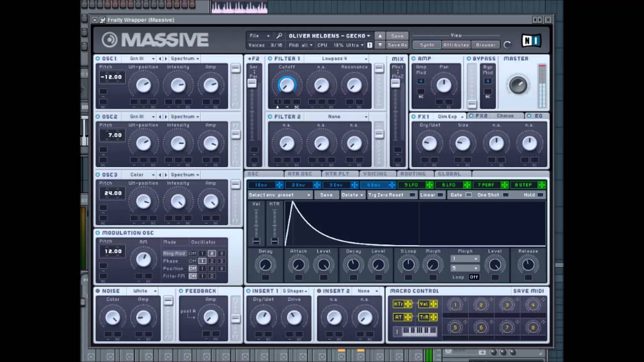
Task: Toggle the Modulation OSC power button
Action: coord(98,233)
